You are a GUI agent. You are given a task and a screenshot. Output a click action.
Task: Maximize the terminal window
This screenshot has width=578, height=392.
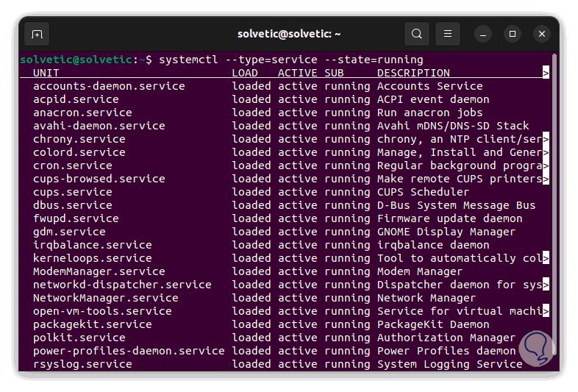point(513,34)
